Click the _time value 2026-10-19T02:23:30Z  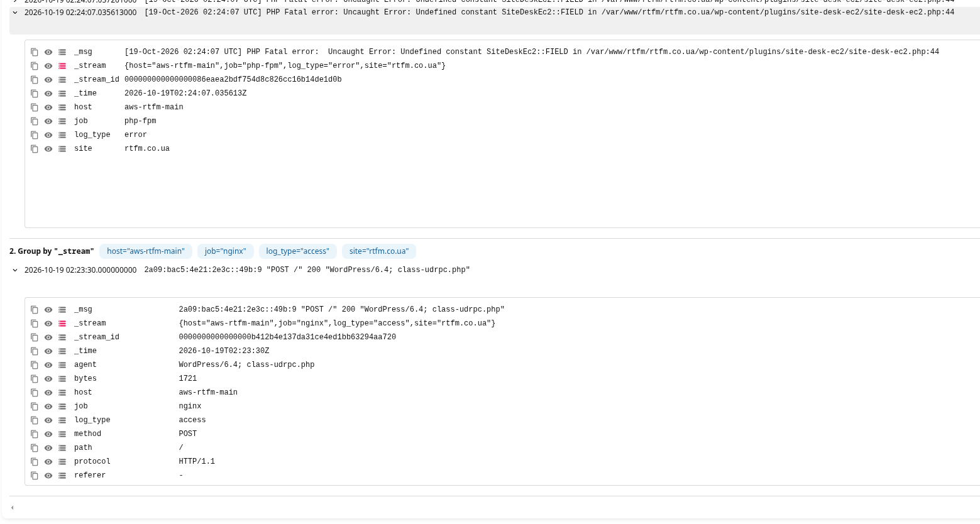(224, 351)
